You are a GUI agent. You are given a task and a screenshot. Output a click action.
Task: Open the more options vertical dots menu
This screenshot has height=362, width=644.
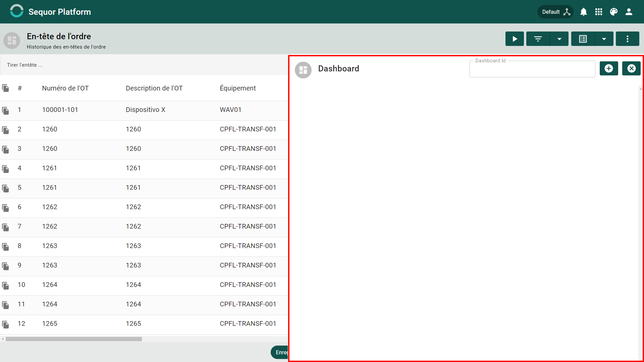click(x=628, y=39)
